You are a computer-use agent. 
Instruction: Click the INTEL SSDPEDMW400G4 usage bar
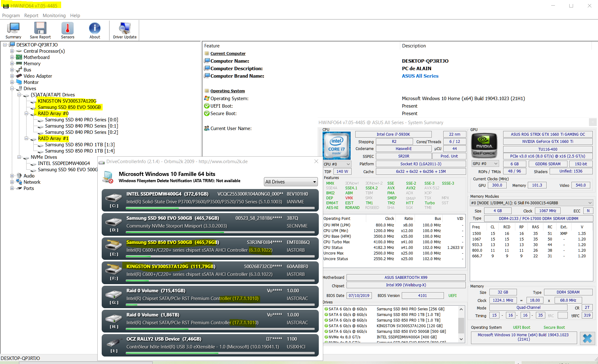coord(220,208)
